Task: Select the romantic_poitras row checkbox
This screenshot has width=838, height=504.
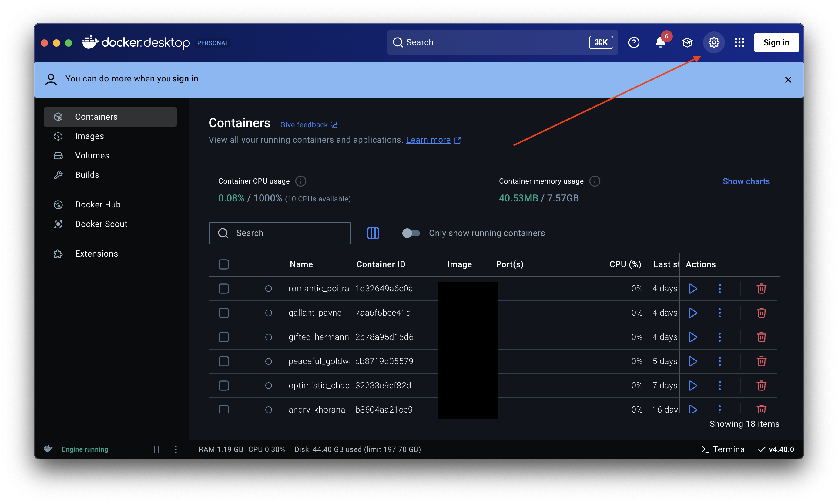Action: click(223, 289)
